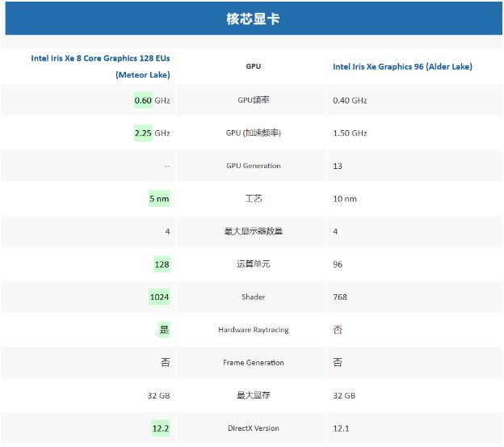Click the Shader row label

254,297
